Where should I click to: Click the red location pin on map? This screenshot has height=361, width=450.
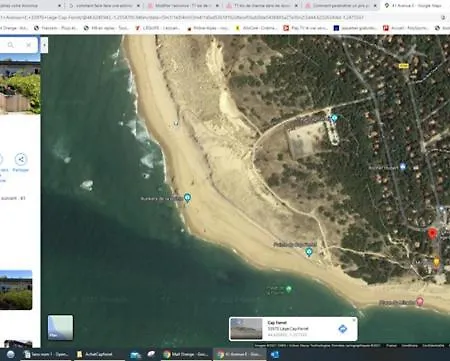[x=432, y=233]
